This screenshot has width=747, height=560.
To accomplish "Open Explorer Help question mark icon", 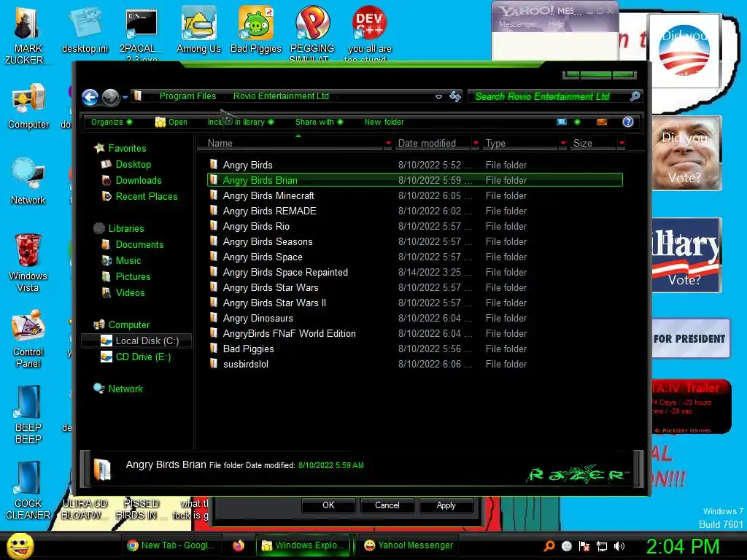I will (x=628, y=122).
